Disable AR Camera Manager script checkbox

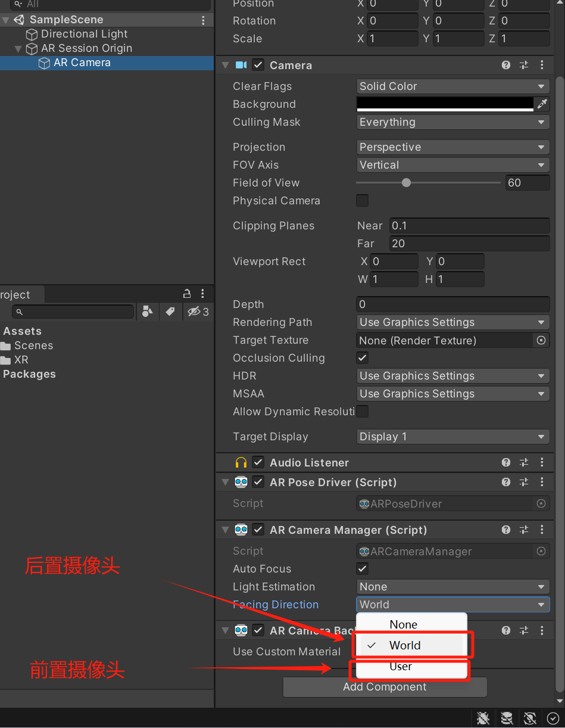coord(258,530)
